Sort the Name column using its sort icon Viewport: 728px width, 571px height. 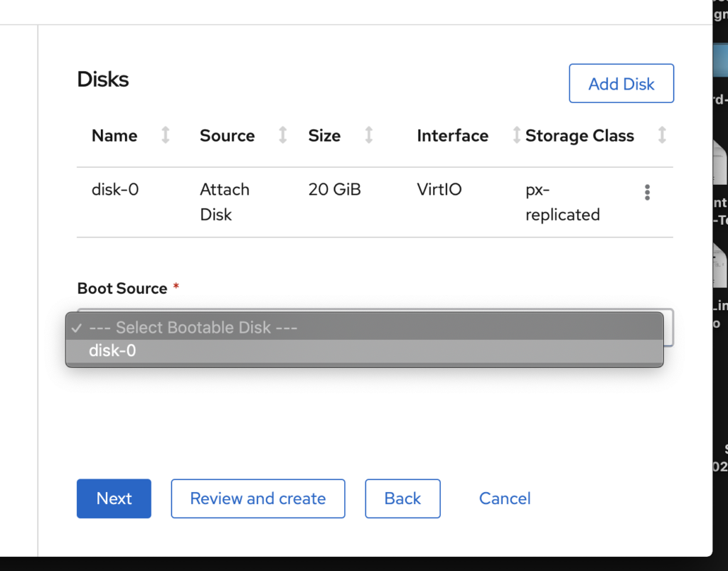(165, 136)
